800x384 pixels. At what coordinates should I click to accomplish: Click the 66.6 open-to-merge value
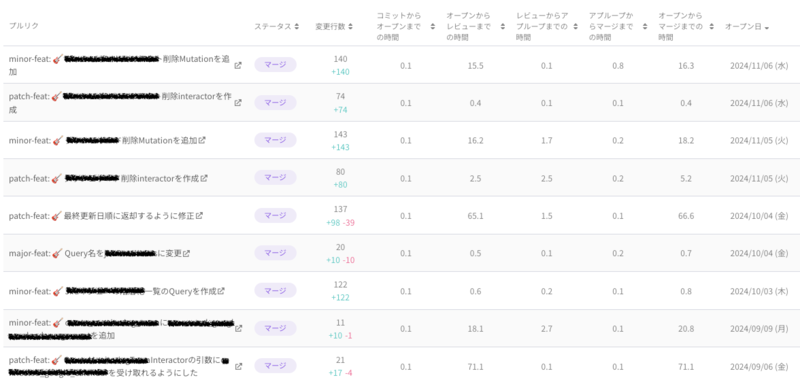(686, 216)
